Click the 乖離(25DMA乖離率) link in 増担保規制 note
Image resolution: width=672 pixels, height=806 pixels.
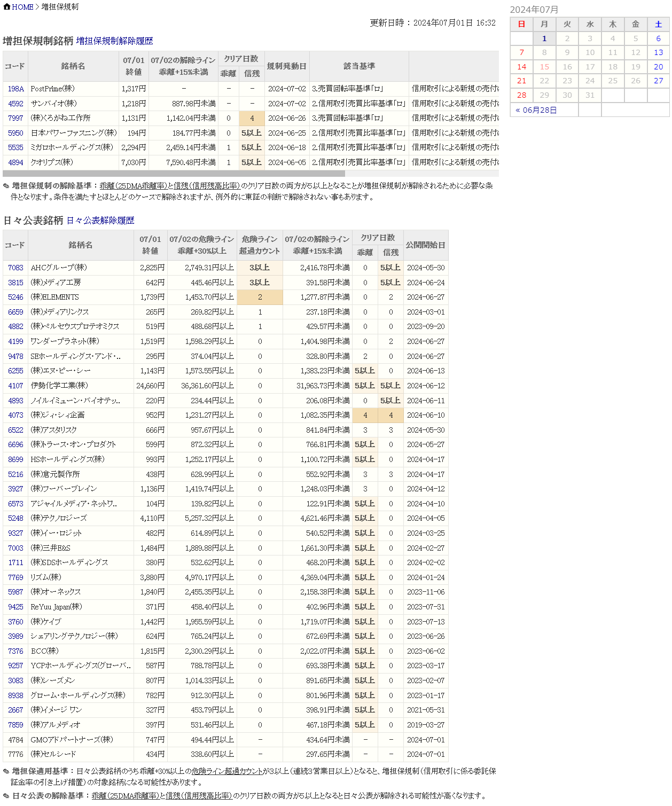click(x=133, y=186)
